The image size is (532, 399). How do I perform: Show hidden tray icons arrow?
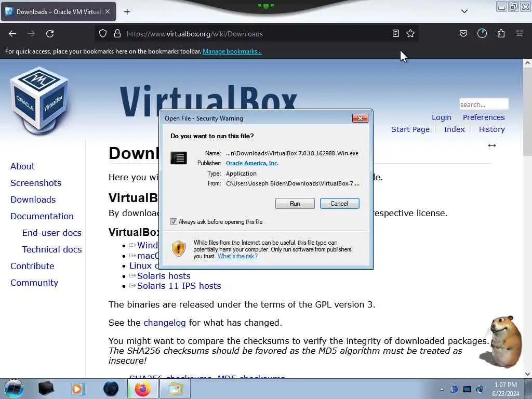tap(442, 389)
